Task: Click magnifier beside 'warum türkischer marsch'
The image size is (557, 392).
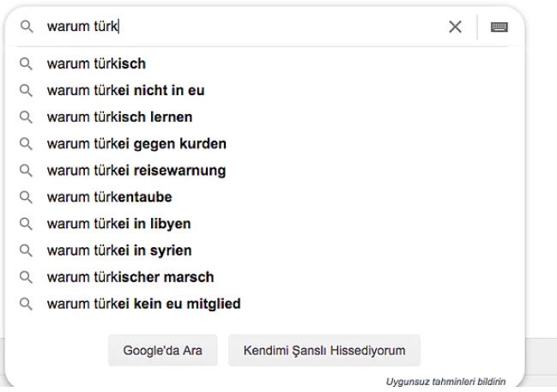Action: click(26, 277)
